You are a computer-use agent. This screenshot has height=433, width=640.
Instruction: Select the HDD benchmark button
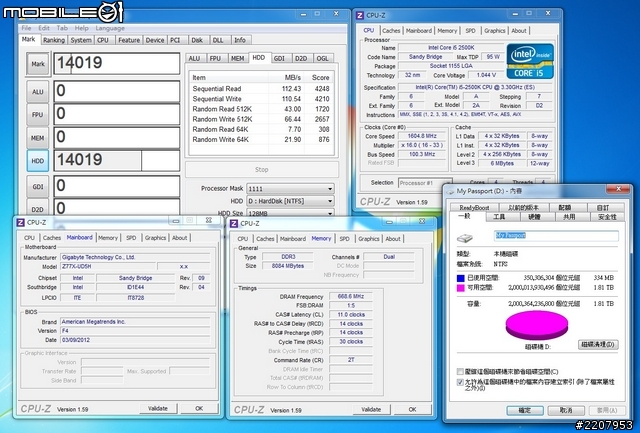[x=38, y=161]
